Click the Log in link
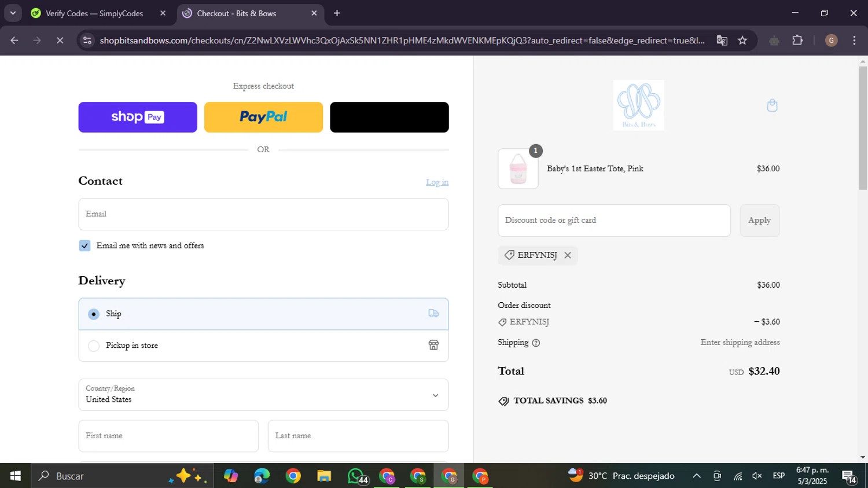The height and width of the screenshot is (488, 868). click(437, 182)
